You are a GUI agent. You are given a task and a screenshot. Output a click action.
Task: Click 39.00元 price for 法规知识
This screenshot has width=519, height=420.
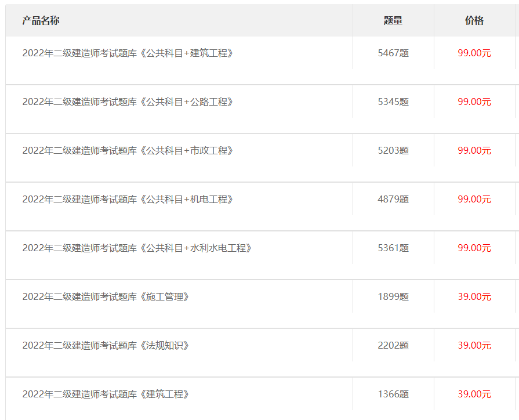pyautogui.click(x=474, y=346)
